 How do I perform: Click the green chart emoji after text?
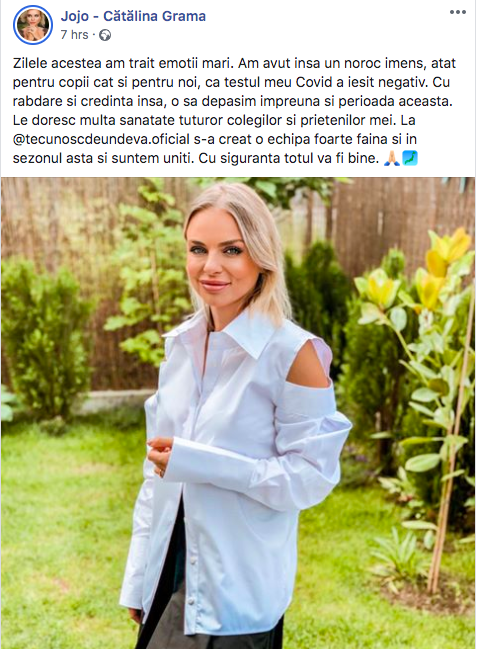click(x=410, y=158)
